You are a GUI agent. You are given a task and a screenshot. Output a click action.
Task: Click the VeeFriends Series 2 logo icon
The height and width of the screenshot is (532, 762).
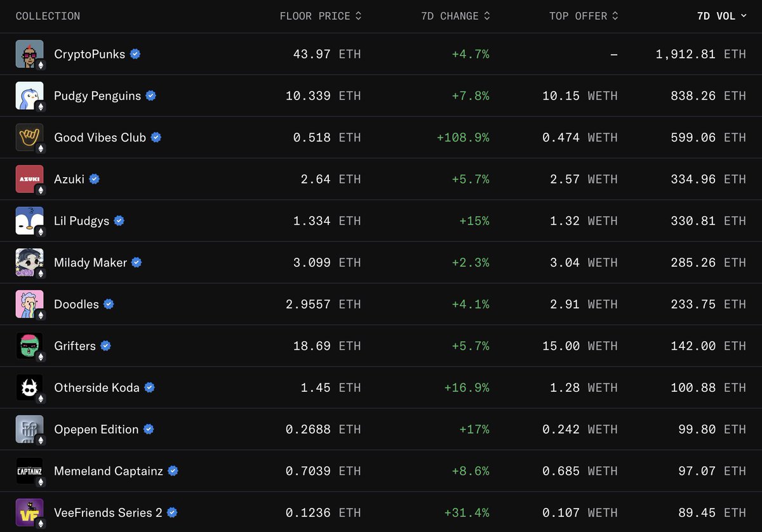(30, 512)
